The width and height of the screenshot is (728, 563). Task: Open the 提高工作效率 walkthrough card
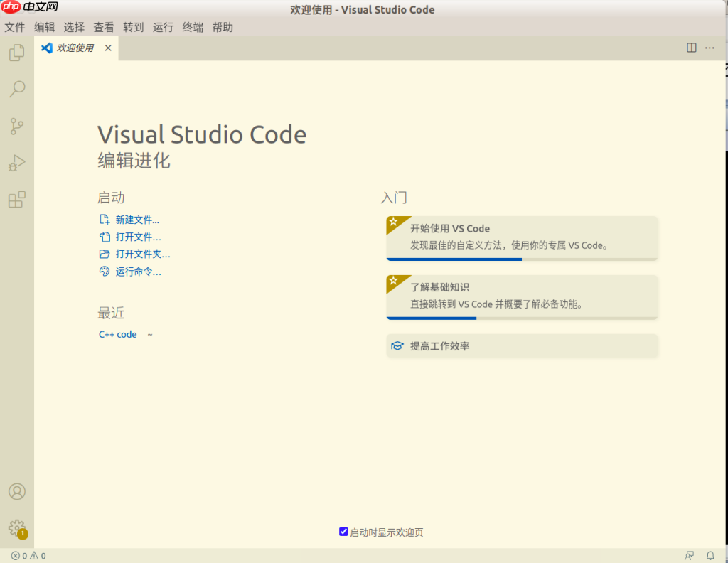coord(522,346)
